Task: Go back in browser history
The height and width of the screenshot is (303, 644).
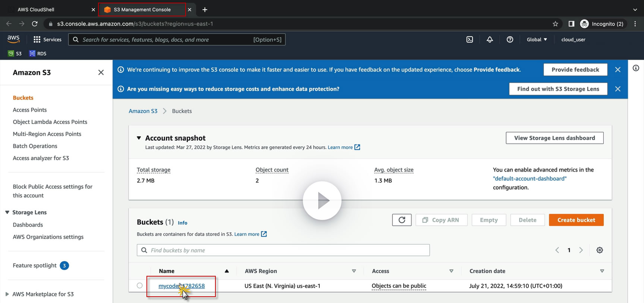Action: coord(9,24)
